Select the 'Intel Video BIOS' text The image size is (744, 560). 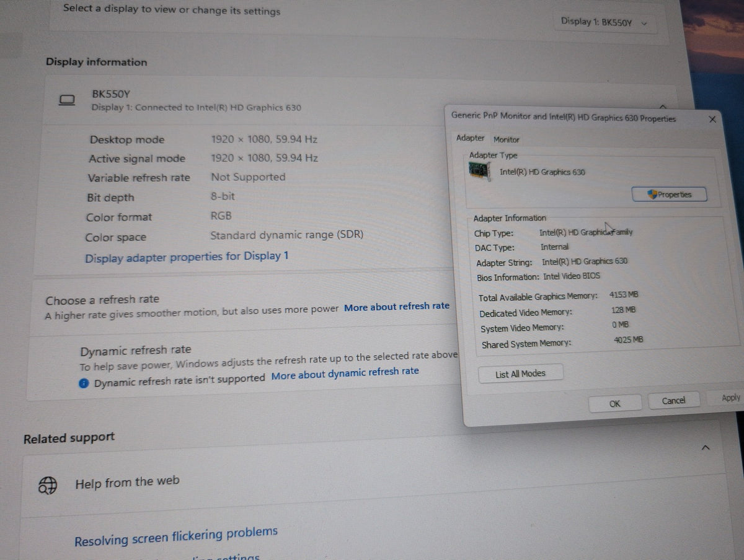(572, 276)
